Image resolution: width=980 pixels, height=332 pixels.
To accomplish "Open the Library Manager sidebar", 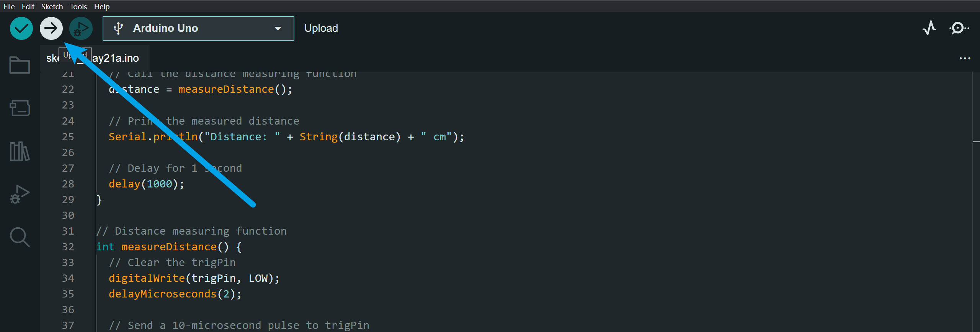I will point(20,151).
